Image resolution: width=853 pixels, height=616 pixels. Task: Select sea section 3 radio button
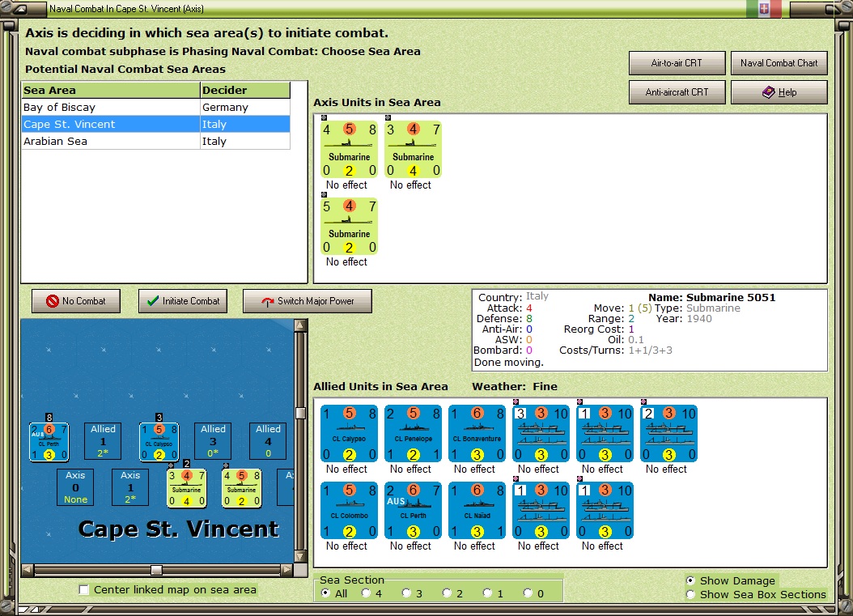pyautogui.click(x=405, y=593)
